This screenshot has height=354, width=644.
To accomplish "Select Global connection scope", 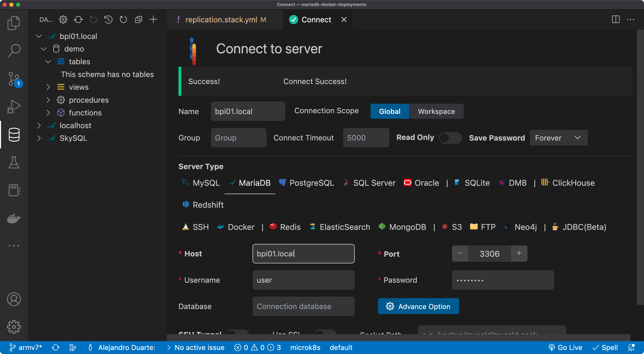I will click(389, 111).
